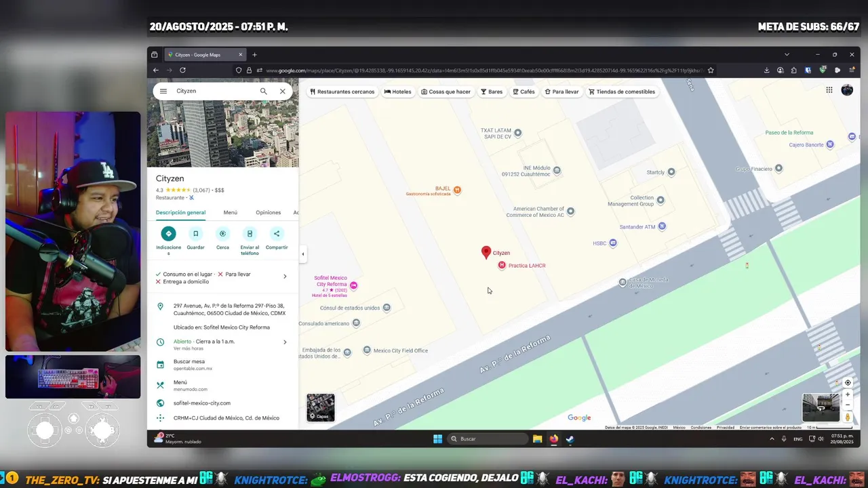Screen dimensions: 868x488
Task: Click the Cónsul de estados unidos marker
Action: 387,308
